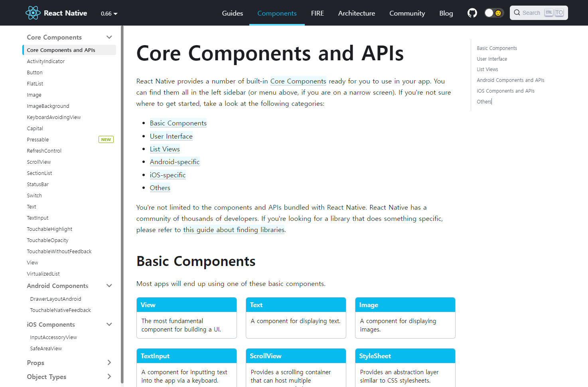Expand the Props sidebar section
588x387 pixels.
click(109, 363)
